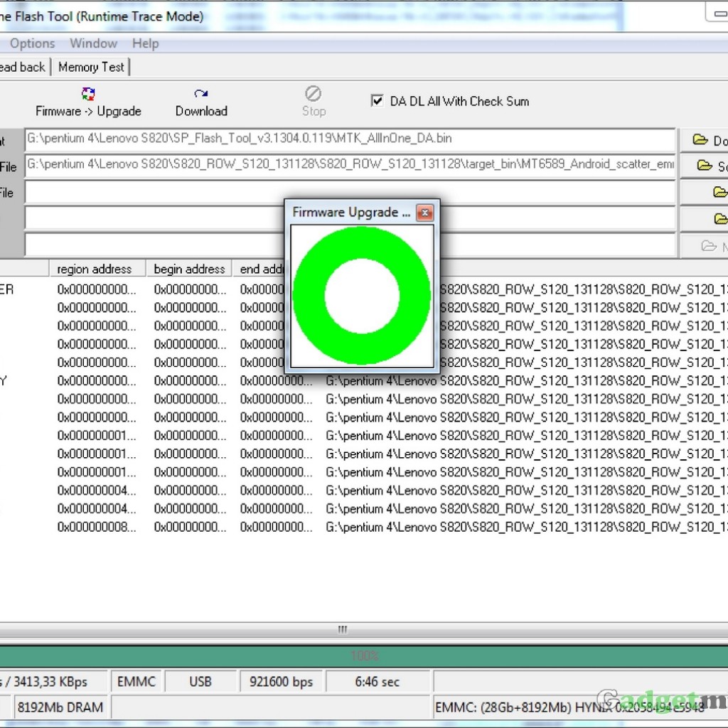This screenshot has height=728, width=728.
Task: Click the horizontal scrollbar below the table
Action: pos(343,629)
